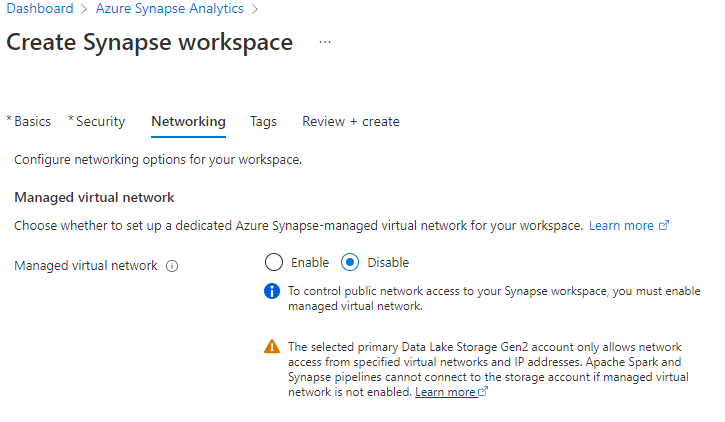Open Learn more link about managed virtual network

point(621,226)
